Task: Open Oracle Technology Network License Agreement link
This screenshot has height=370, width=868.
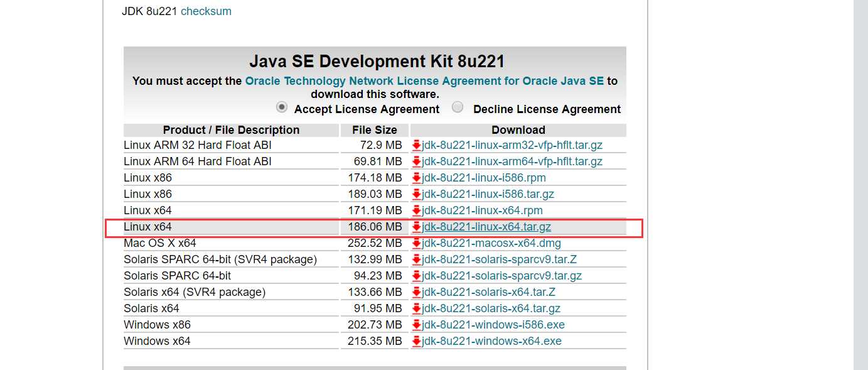Action: click(x=424, y=81)
